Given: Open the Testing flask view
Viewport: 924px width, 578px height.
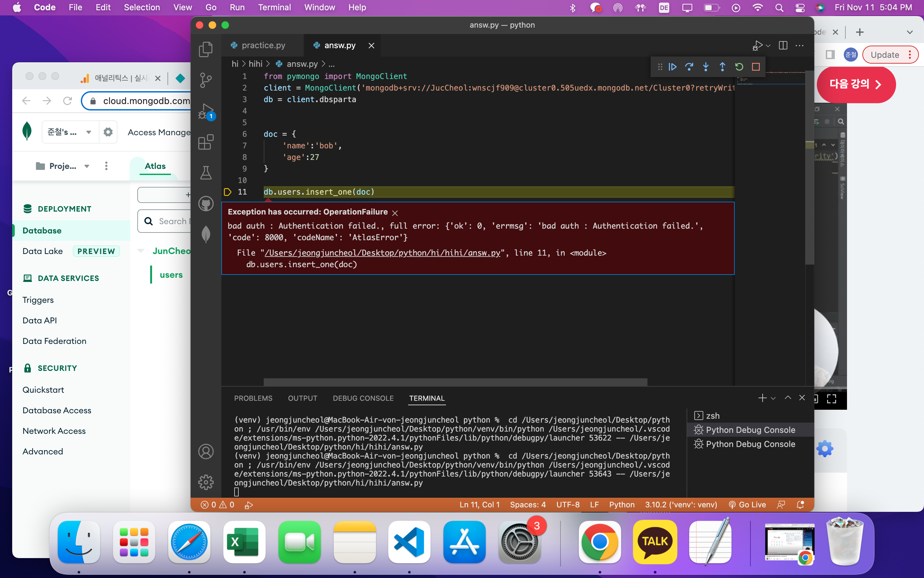Looking at the screenshot, I should [206, 173].
